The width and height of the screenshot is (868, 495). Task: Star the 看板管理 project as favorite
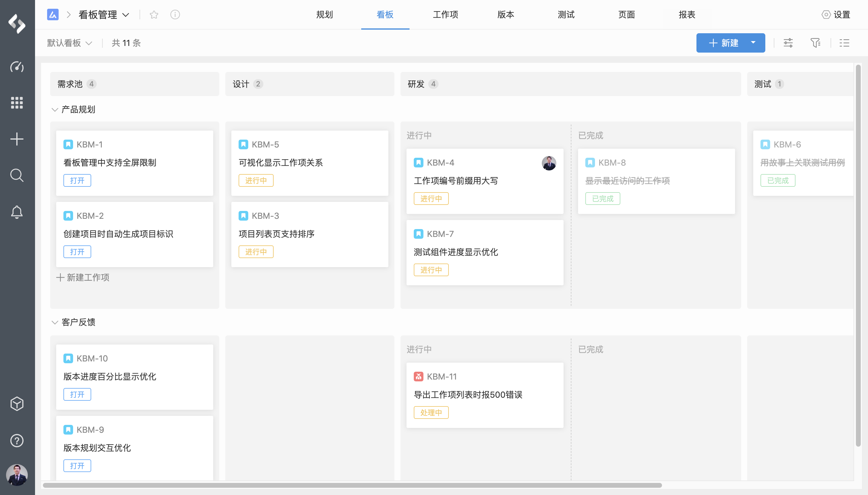[154, 15]
